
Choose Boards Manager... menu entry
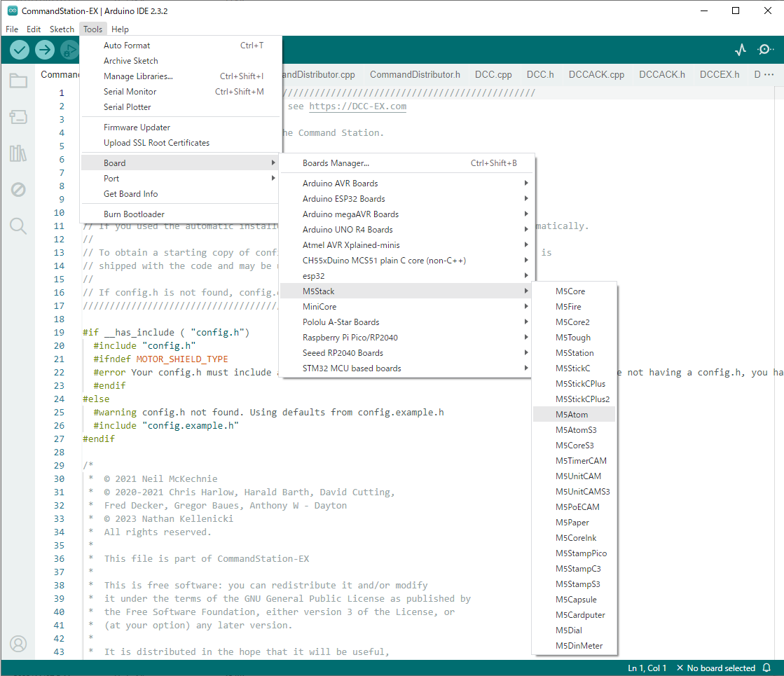point(336,163)
